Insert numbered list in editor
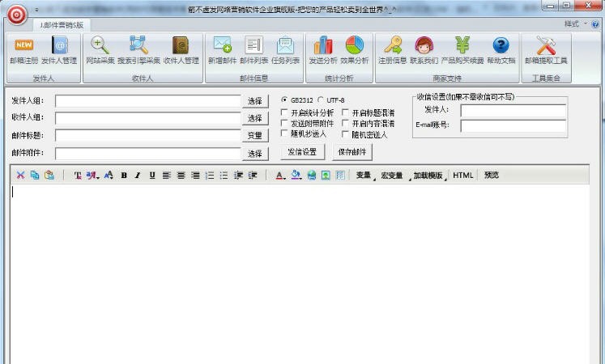 click(210, 176)
